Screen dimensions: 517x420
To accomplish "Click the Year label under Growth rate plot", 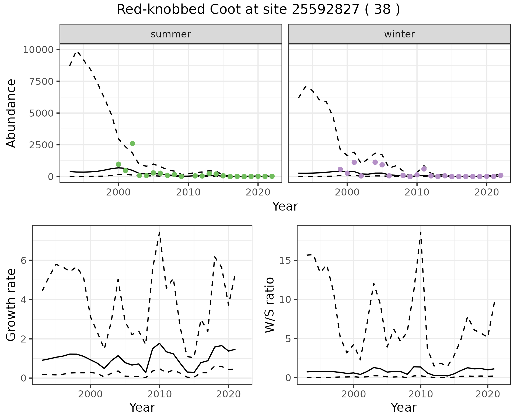I will coord(142,407).
